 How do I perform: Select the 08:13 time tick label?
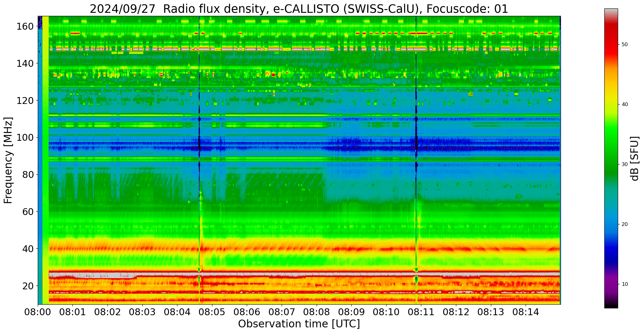tap(491, 311)
